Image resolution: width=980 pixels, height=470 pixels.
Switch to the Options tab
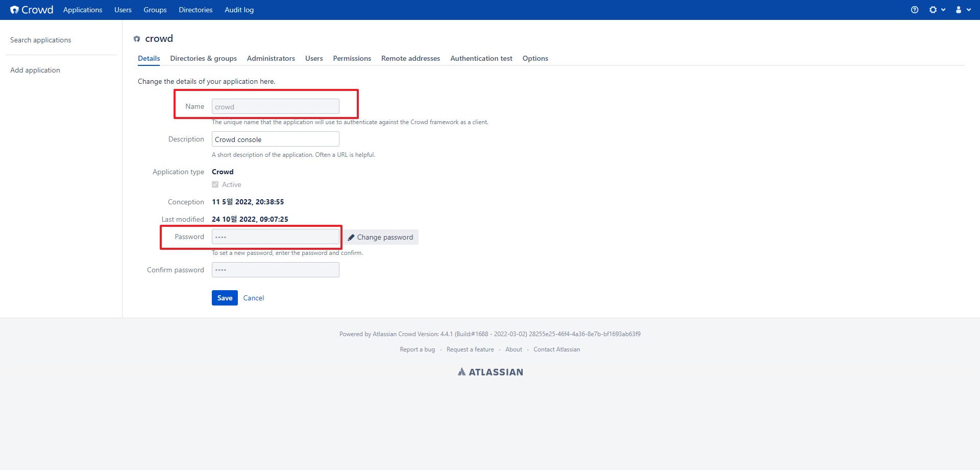(535, 58)
